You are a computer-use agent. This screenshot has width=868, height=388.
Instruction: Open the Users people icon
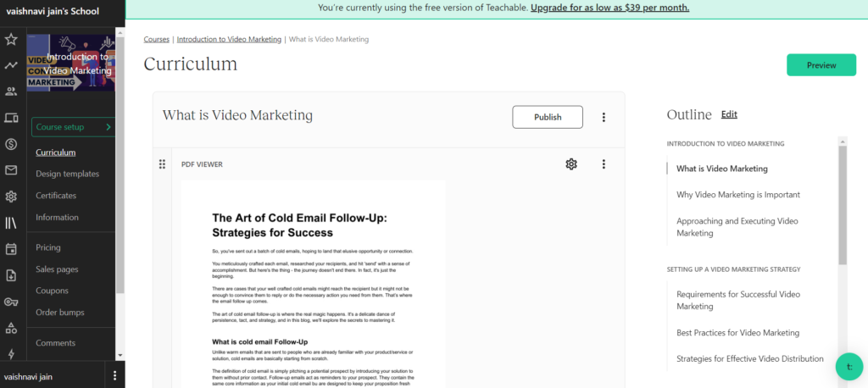pos(11,91)
